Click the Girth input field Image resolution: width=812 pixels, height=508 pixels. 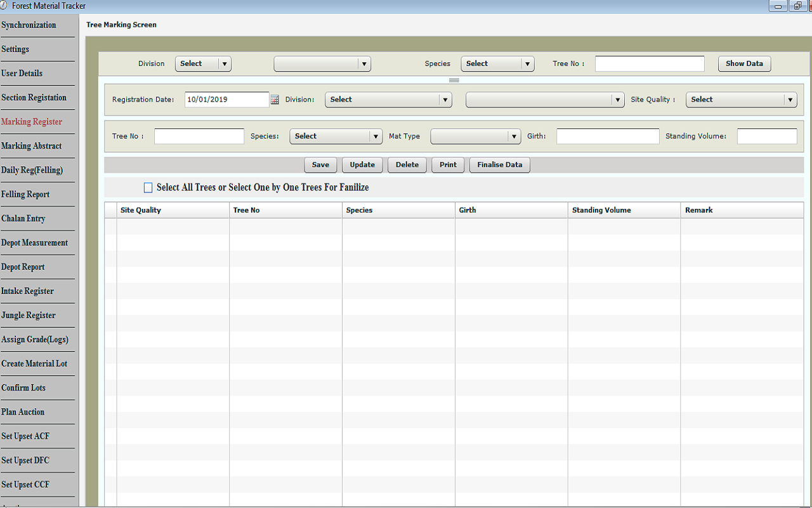608,137
